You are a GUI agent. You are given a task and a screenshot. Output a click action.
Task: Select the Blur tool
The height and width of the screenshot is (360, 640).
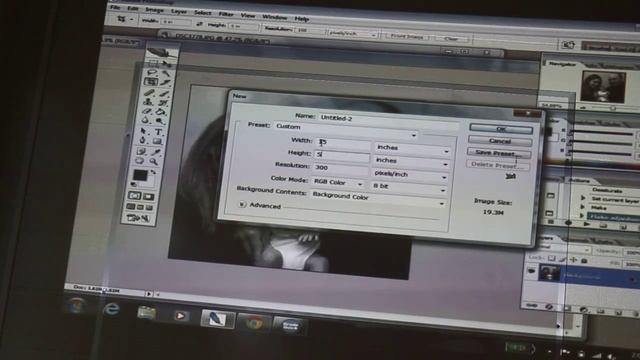[x=147, y=120]
